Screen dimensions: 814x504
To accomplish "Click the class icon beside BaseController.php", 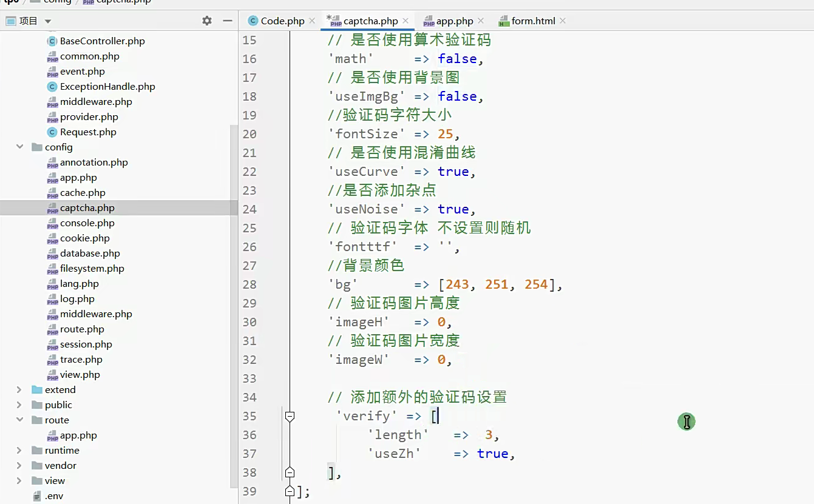I will coord(52,41).
